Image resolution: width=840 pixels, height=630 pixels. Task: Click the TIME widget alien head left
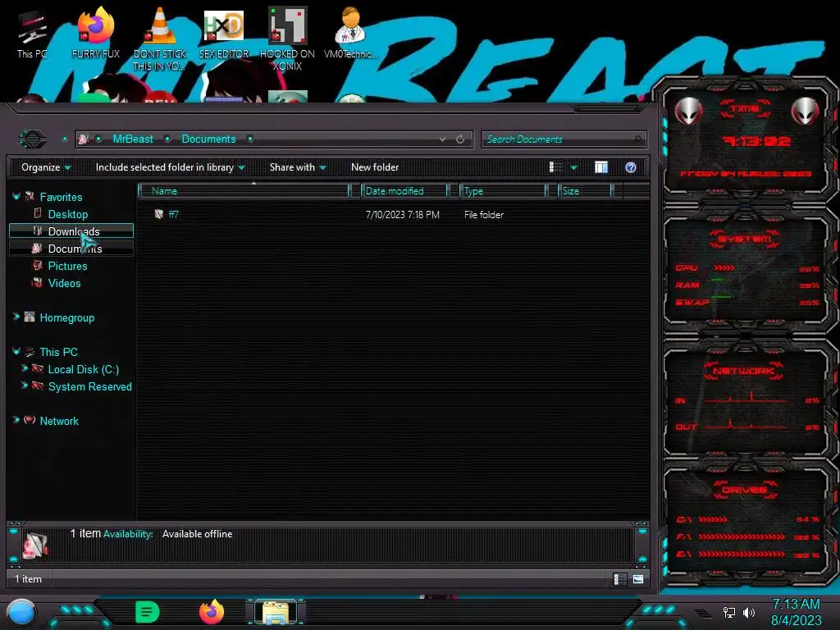[688, 111]
